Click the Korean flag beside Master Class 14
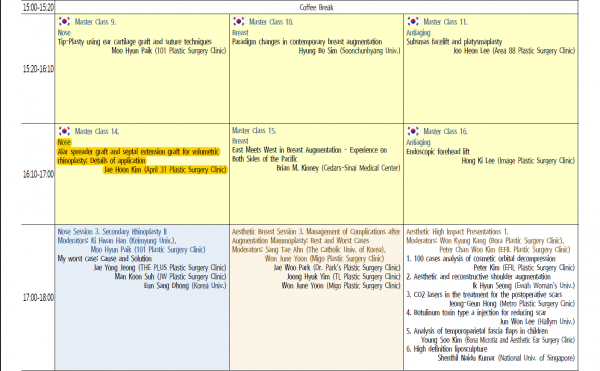 64,131
